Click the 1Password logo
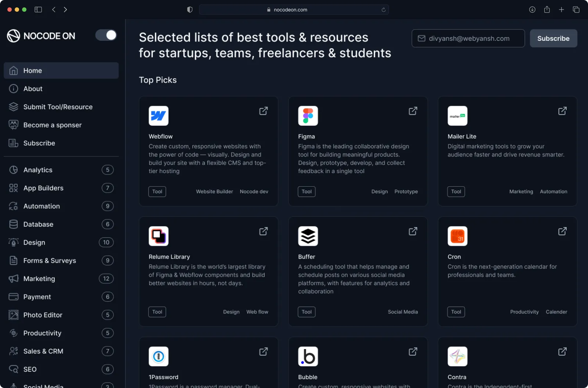This screenshot has width=588, height=388. point(158,356)
